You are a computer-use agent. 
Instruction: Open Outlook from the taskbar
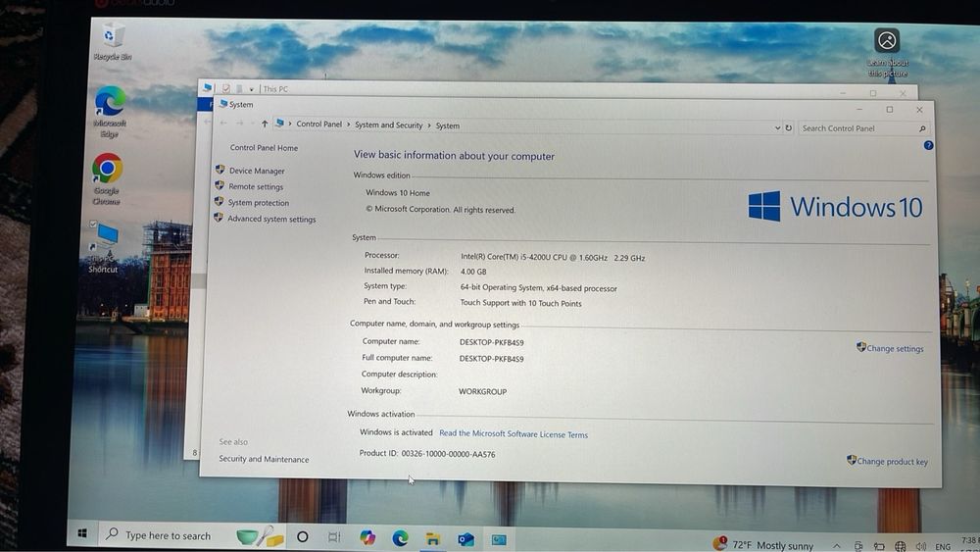tap(465, 539)
